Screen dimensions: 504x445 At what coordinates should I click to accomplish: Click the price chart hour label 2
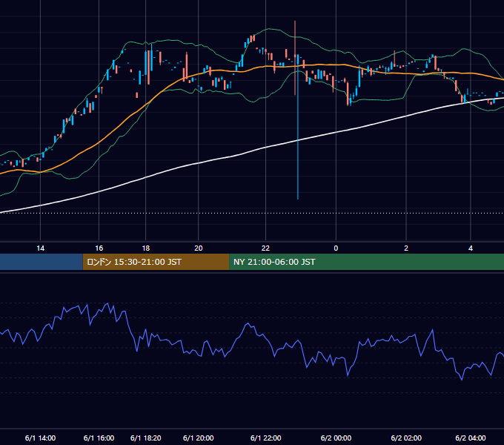click(406, 248)
